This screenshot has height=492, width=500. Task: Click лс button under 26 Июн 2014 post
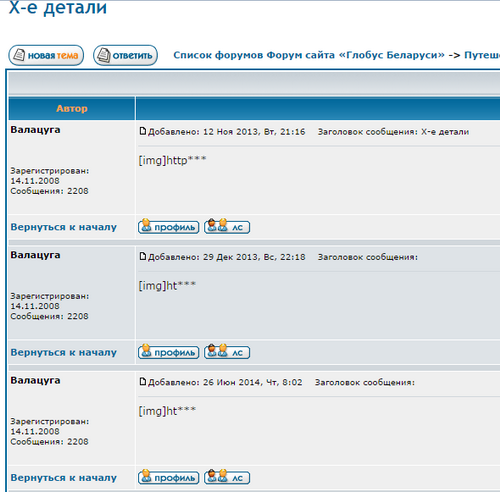pos(227,478)
